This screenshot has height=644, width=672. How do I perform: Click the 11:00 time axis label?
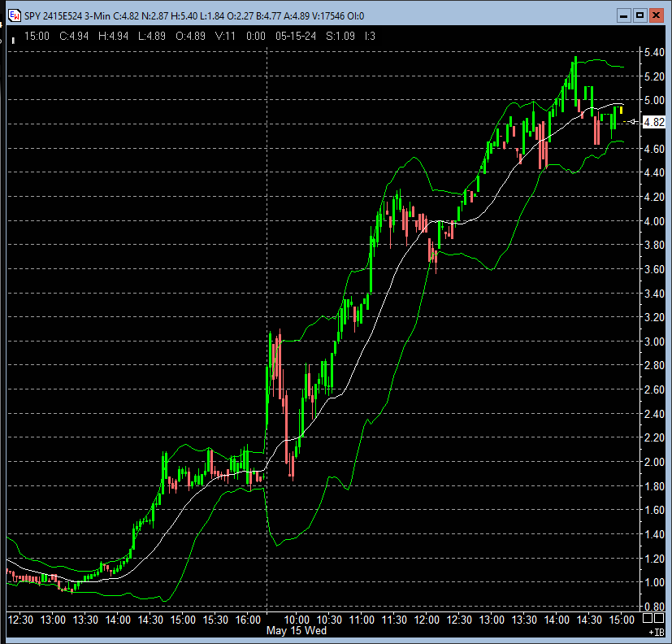[362, 620]
